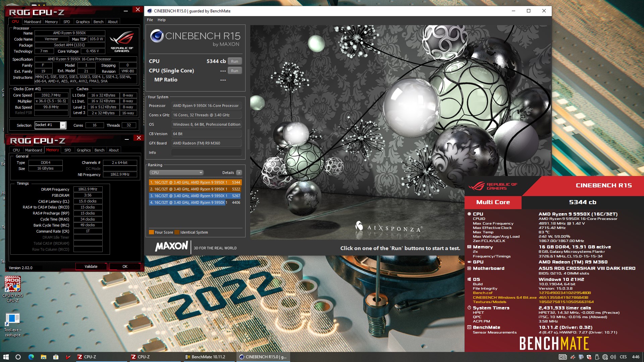644x362 pixels.
Task: Open the Help menu in Cinebench
Action: coord(162,20)
